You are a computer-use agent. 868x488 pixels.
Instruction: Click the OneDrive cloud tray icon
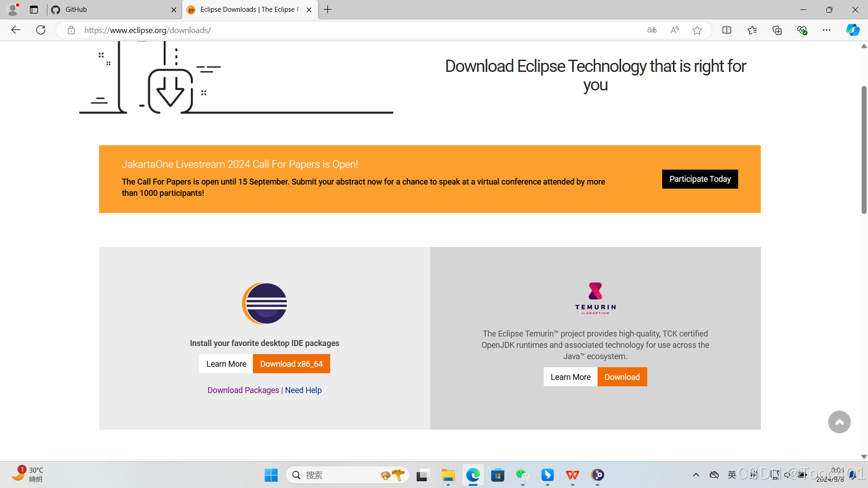[x=714, y=475]
